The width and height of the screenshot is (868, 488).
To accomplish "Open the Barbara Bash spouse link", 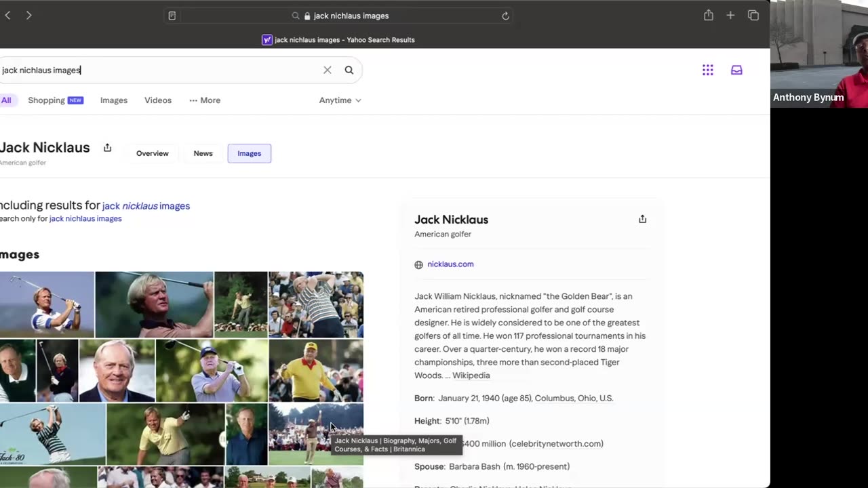I will [x=475, y=466].
